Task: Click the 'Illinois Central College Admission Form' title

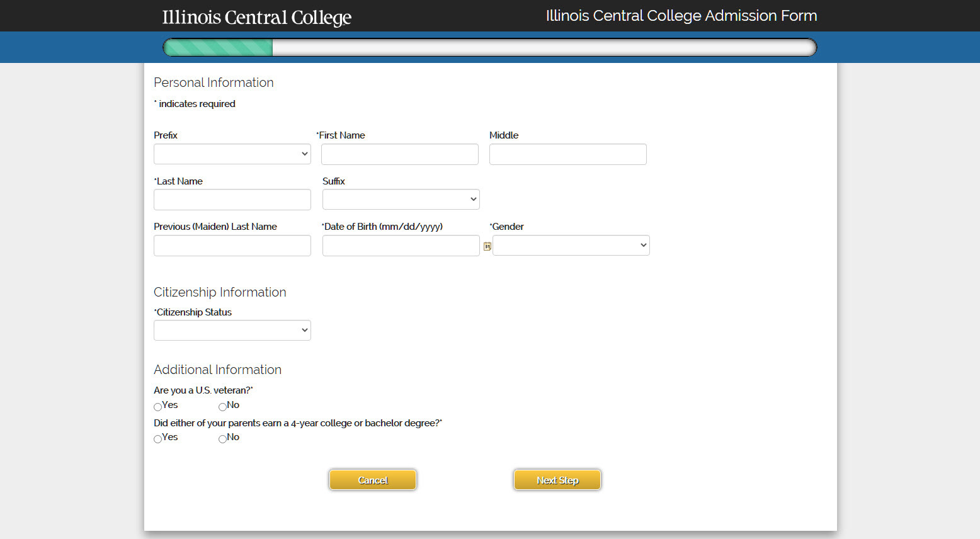Action: tap(681, 16)
